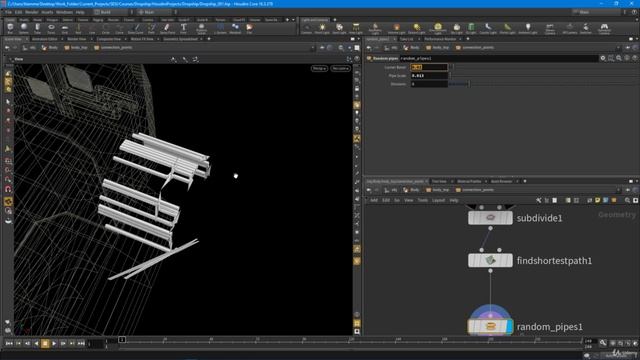Select the Box shelf tool
The height and width of the screenshot is (360, 640).
10,29
